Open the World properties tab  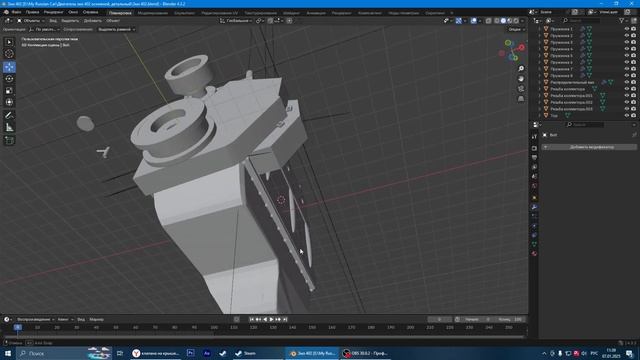(534, 186)
